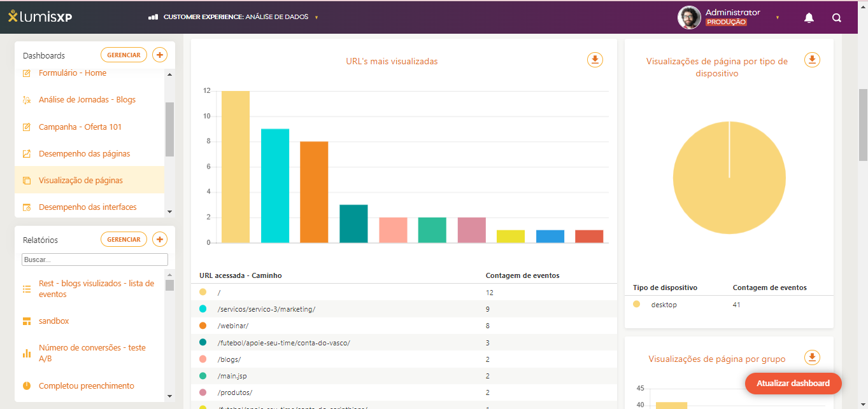The height and width of the screenshot is (409, 868).
Task: Click the Formulário - Home icon
Action: pos(27,73)
